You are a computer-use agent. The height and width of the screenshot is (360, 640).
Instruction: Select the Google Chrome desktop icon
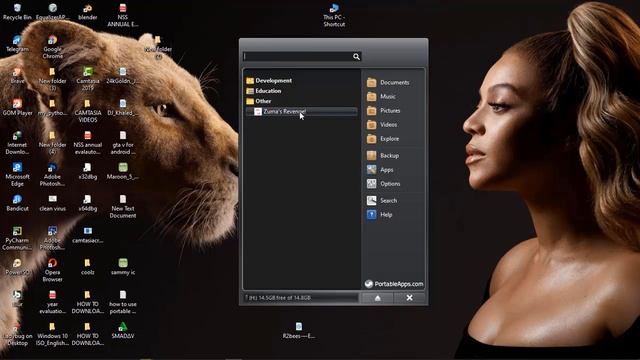[52, 47]
